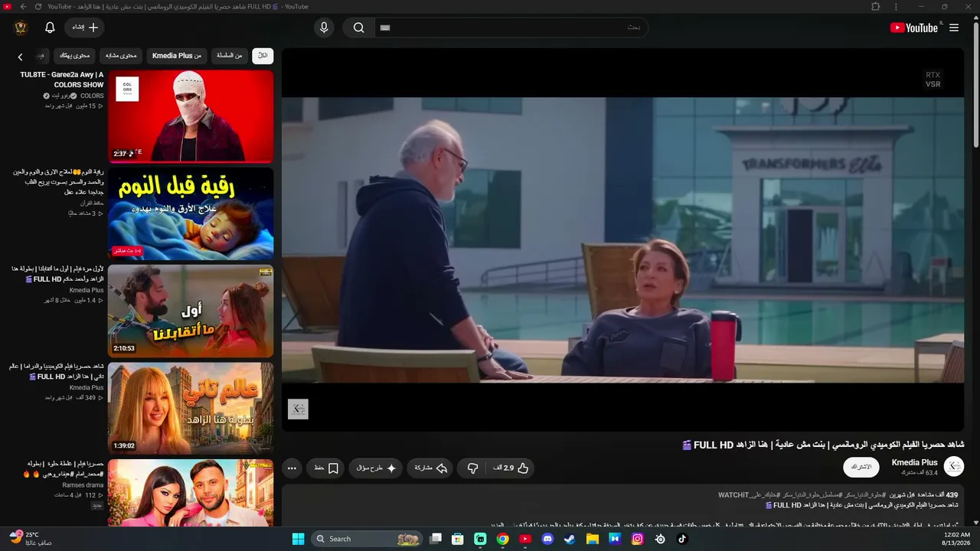Like the video with thumbs-up
The width and height of the screenshot is (980, 551).
[511, 468]
